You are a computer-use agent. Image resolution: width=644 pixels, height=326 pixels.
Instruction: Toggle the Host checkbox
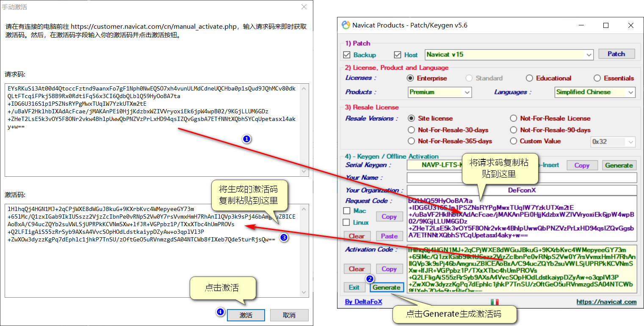click(x=397, y=55)
